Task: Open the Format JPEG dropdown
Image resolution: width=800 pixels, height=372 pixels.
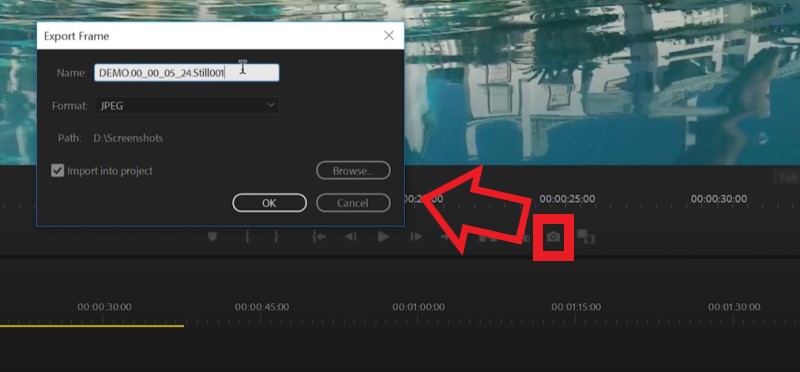Action: point(186,106)
